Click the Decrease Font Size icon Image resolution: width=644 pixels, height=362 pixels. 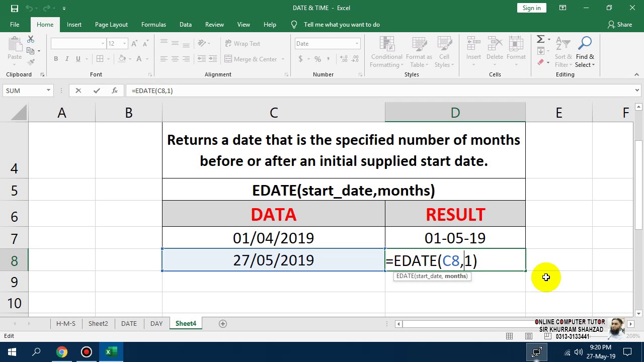pyautogui.click(x=145, y=44)
